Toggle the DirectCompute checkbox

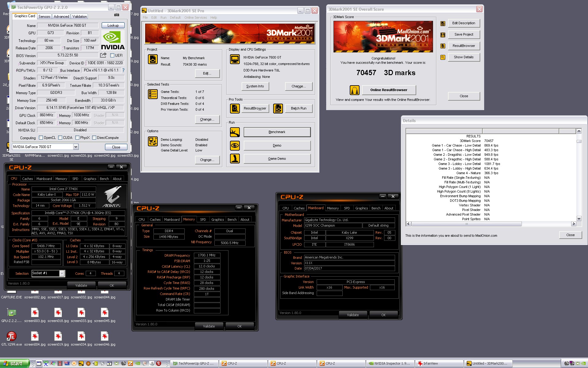click(x=94, y=138)
